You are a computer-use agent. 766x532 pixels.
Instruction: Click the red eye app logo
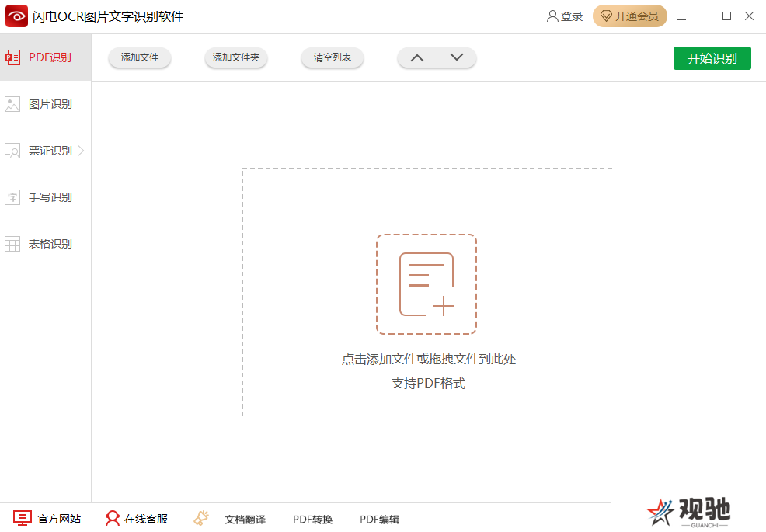(16, 16)
